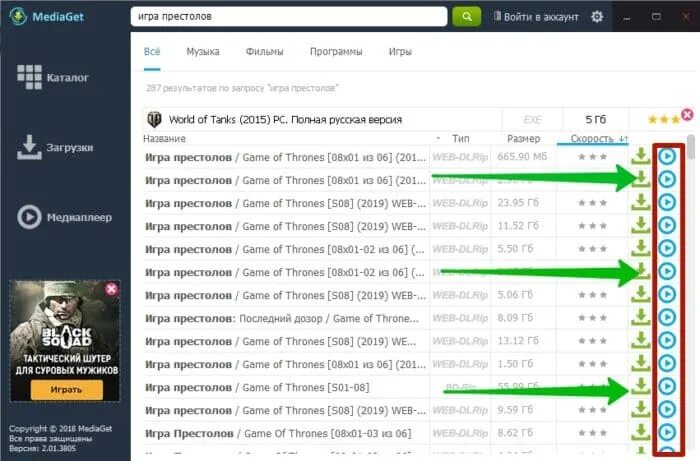Switch to the Программы tab
700x461 pixels.
point(336,52)
